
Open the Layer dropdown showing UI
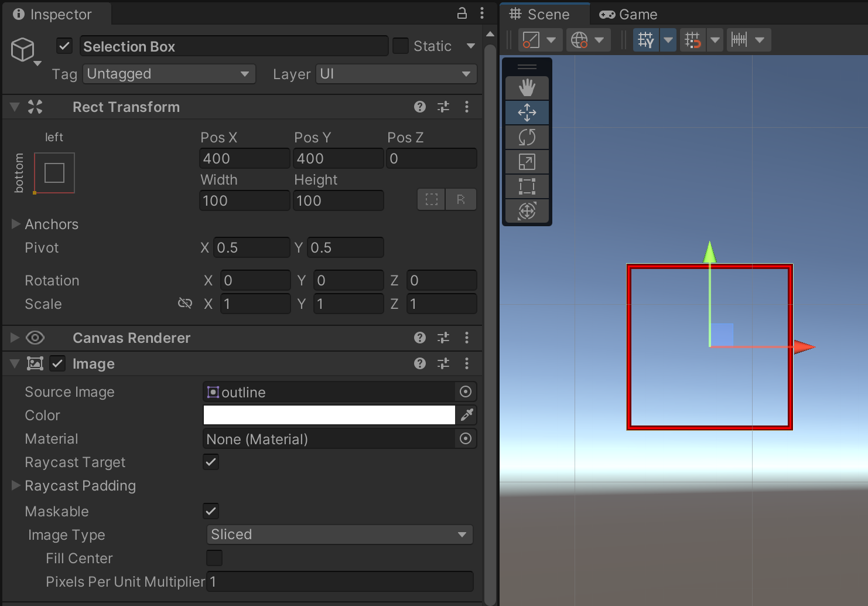tap(396, 74)
